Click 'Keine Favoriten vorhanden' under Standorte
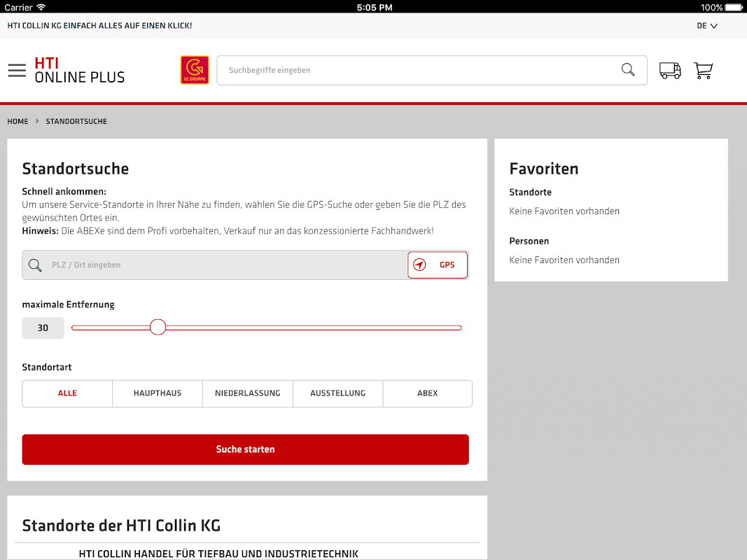 (564, 211)
